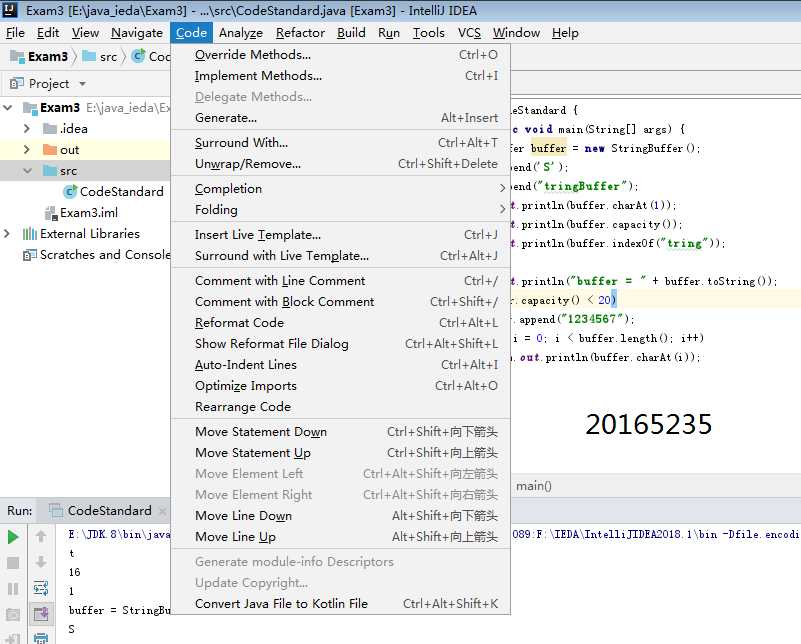
Task: Toggle Scroll to end icon in Run console
Action: [x=41, y=614]
